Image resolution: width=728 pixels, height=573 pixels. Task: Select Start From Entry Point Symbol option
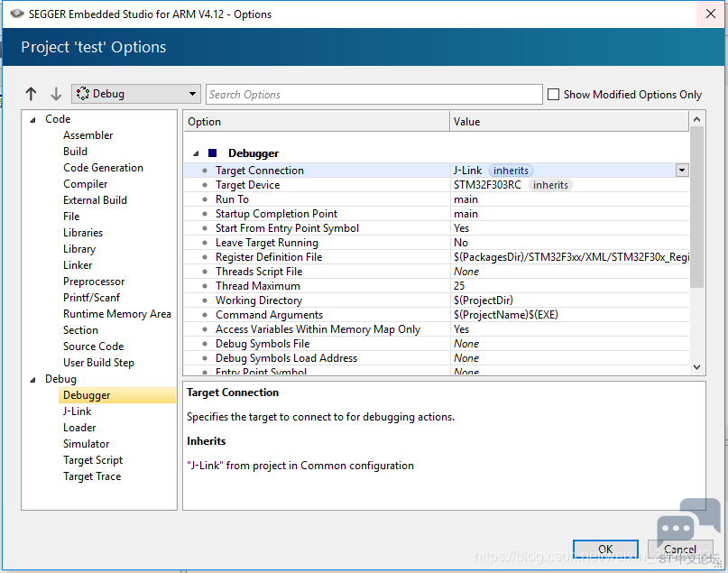click(437, 228)
